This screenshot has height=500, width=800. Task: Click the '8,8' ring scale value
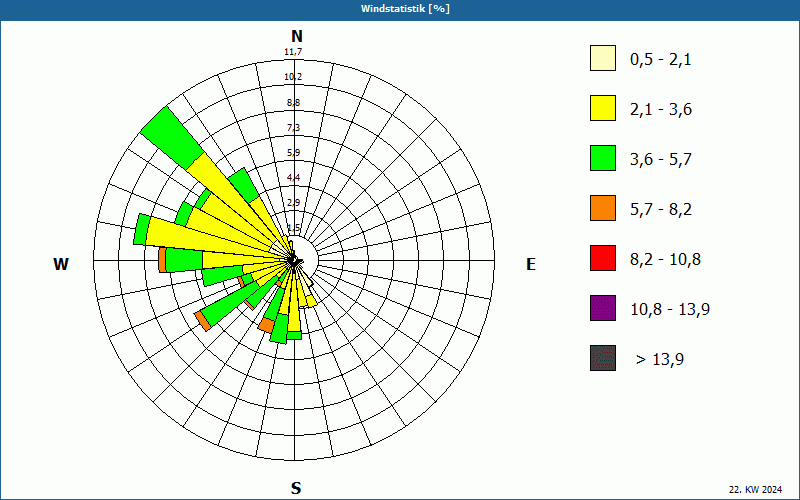293,103
